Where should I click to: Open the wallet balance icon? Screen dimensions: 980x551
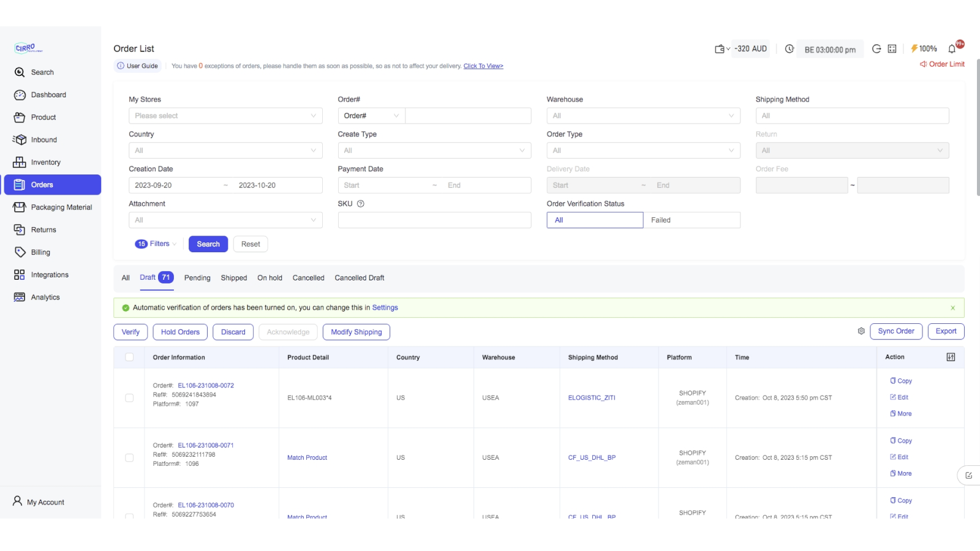pyautogui.click(x=720, y=49)
